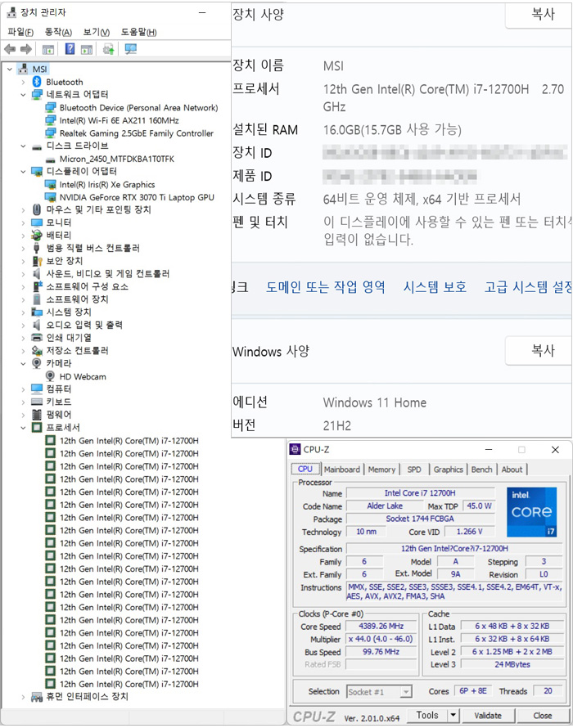This screenshot has height=728, width=573.
Task: Click the Bluetooth category icon
Action: (x=37, y=82)
